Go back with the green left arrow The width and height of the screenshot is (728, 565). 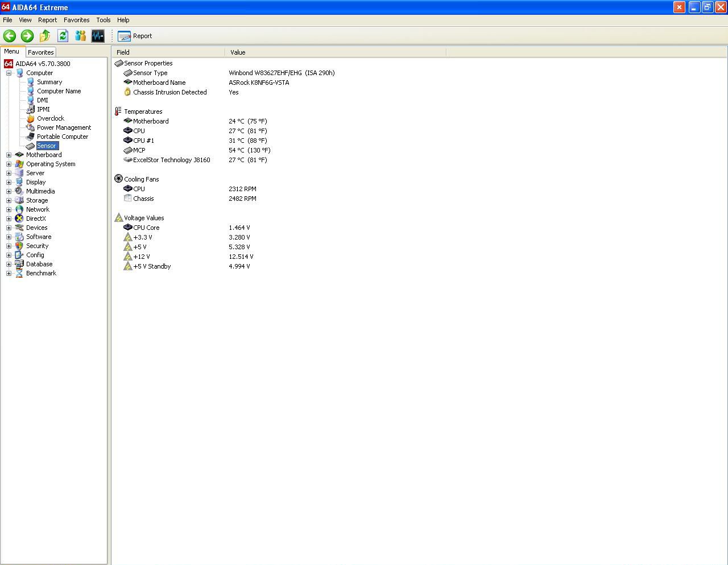[10, 36]
